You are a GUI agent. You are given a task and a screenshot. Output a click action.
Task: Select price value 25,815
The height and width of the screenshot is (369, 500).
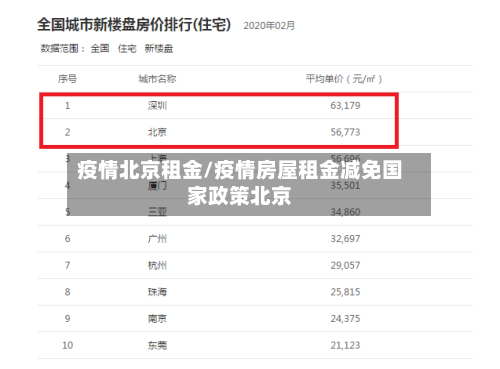click(x=345, y=292)
